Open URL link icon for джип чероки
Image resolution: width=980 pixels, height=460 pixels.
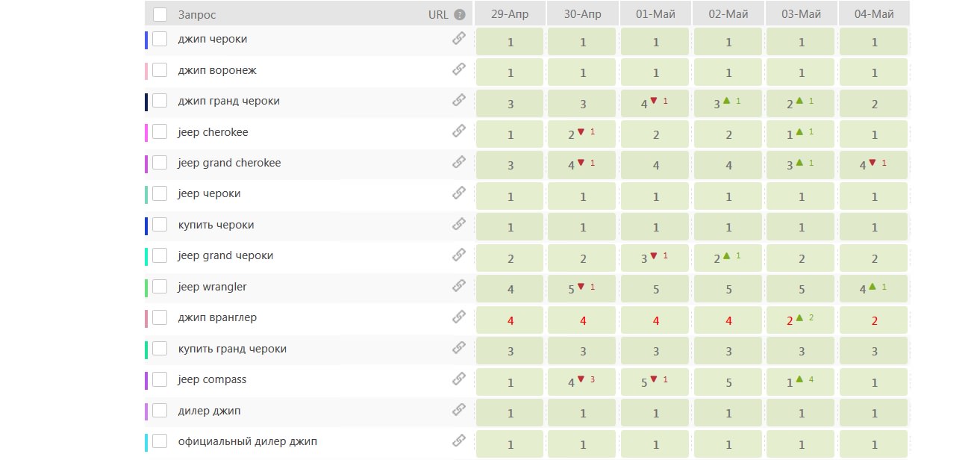(x=459, y=38)
